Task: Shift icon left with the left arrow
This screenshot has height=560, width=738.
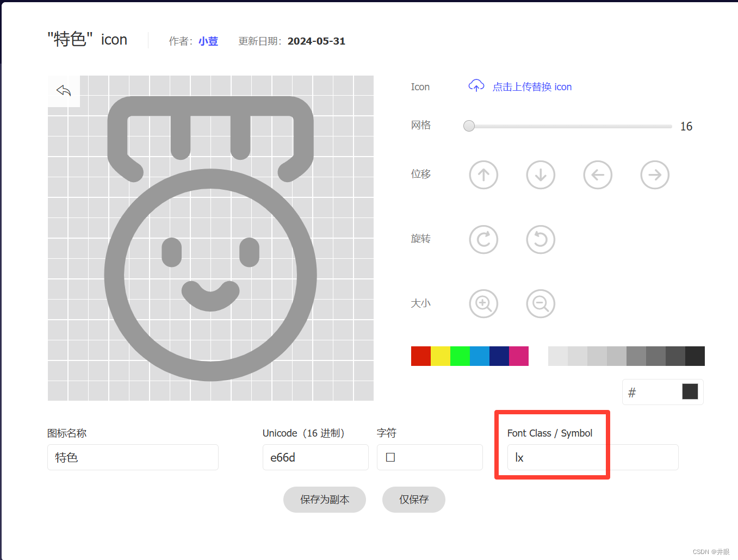Action: [598, 175]
